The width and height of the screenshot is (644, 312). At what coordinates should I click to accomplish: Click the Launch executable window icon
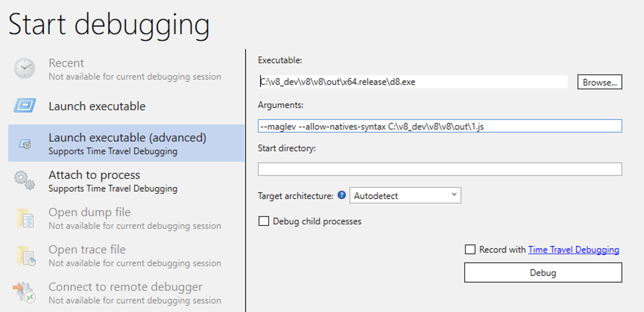click(25, 106)
